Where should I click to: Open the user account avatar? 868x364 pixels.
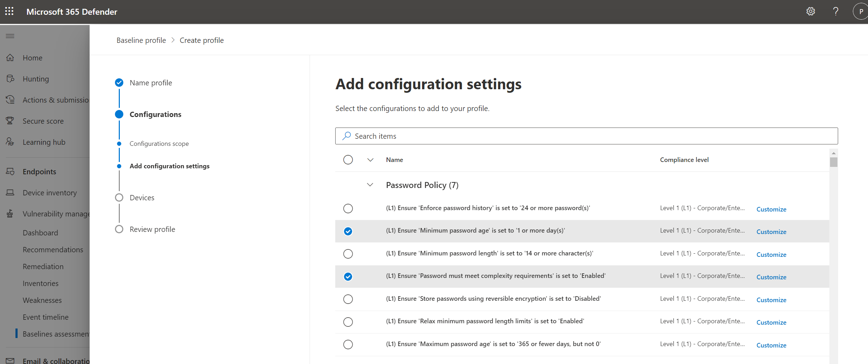[x=861, y=12]
